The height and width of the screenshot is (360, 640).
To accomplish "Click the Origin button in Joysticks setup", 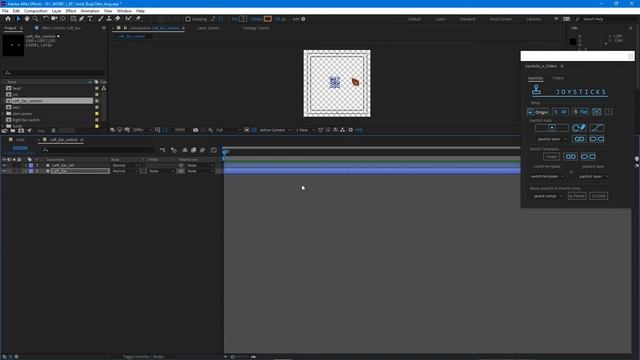I will coord(538,112).
